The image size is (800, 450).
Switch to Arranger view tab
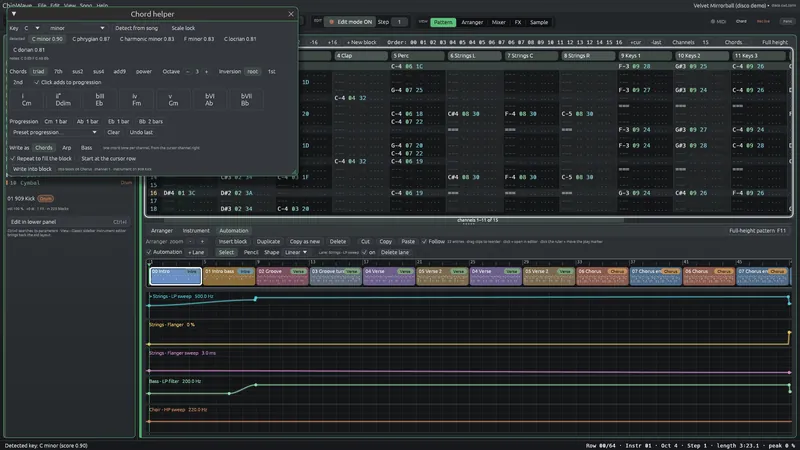[472, 22]
